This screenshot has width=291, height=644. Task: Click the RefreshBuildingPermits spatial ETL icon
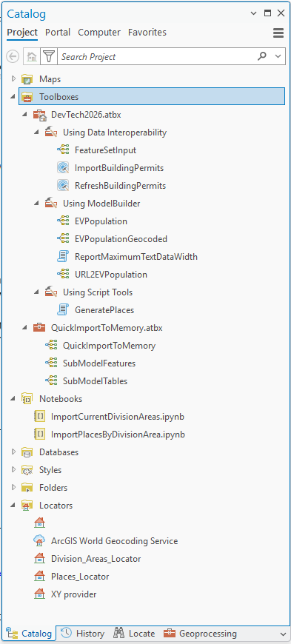(x=63, y=186)
